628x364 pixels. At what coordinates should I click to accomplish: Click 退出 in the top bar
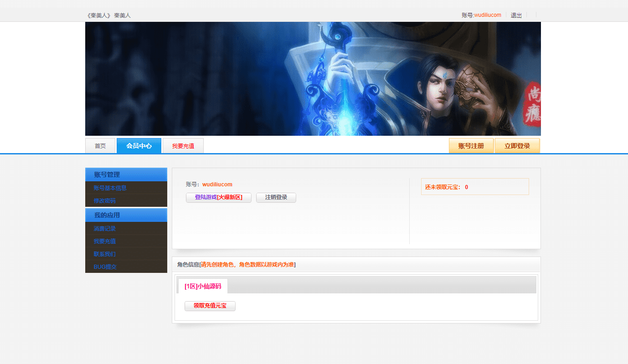tap(516, 15)
